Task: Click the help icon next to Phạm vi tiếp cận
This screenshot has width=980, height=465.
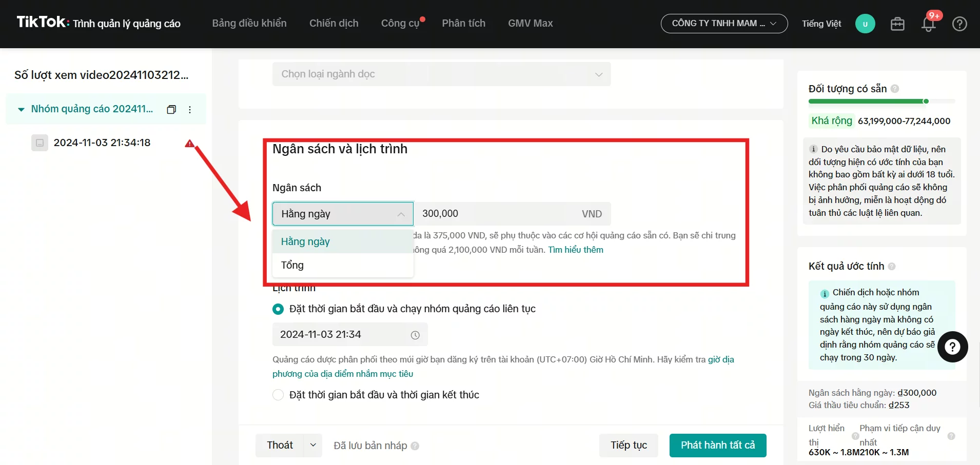Action: click(x=951, y=436)
